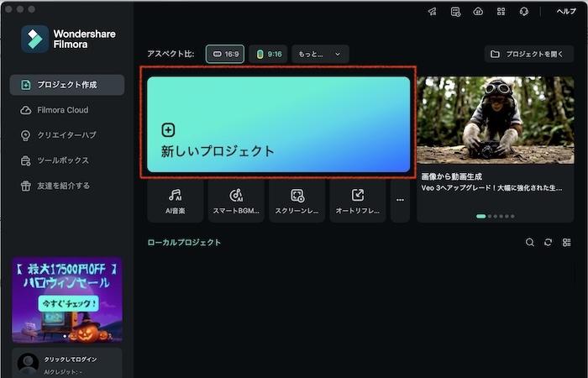Click the user avatar icon
The image size is (588, 378).
(28, 364)
